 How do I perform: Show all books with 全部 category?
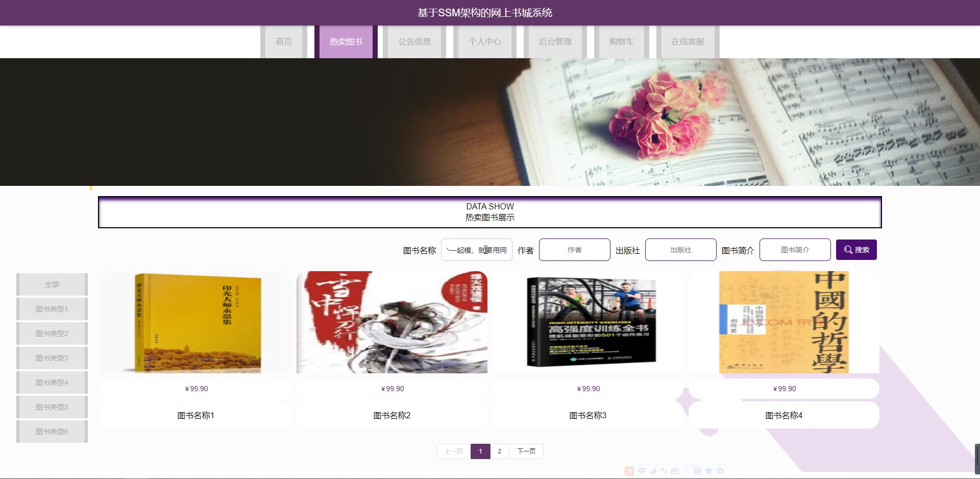tap(52, 284)
